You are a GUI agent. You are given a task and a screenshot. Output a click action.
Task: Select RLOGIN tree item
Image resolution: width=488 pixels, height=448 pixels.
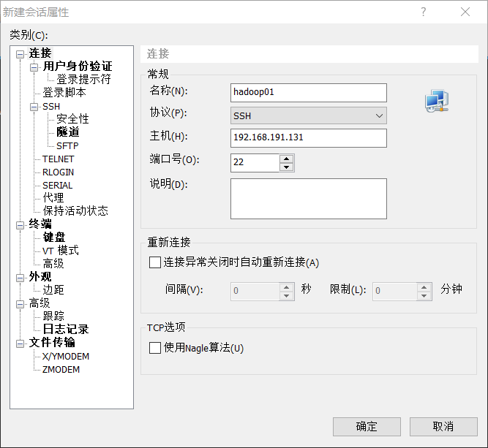click(59, 172)
